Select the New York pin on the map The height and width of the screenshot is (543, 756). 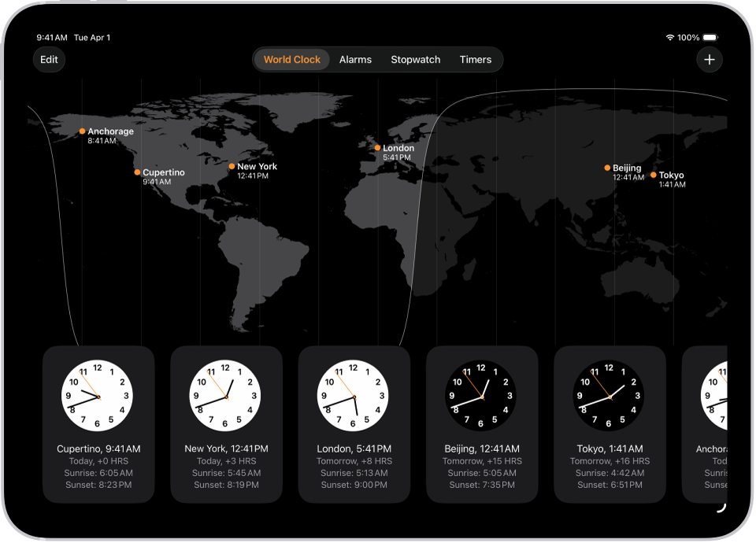click(232, 166)
